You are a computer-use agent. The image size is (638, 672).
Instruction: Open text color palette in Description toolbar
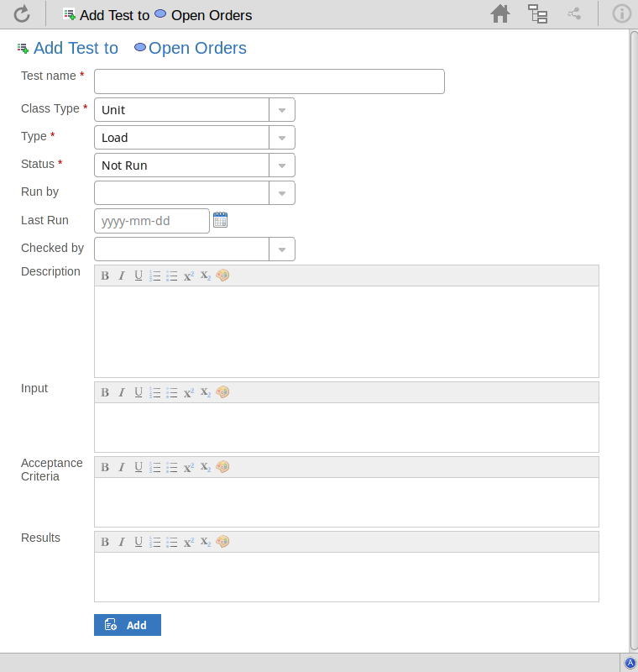222,276
